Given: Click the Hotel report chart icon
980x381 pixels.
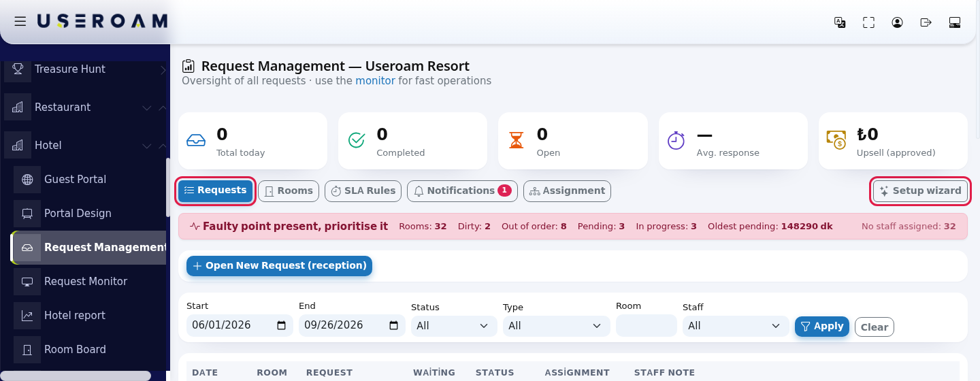Looking at the screenshot, I should [x=27, y=315].
